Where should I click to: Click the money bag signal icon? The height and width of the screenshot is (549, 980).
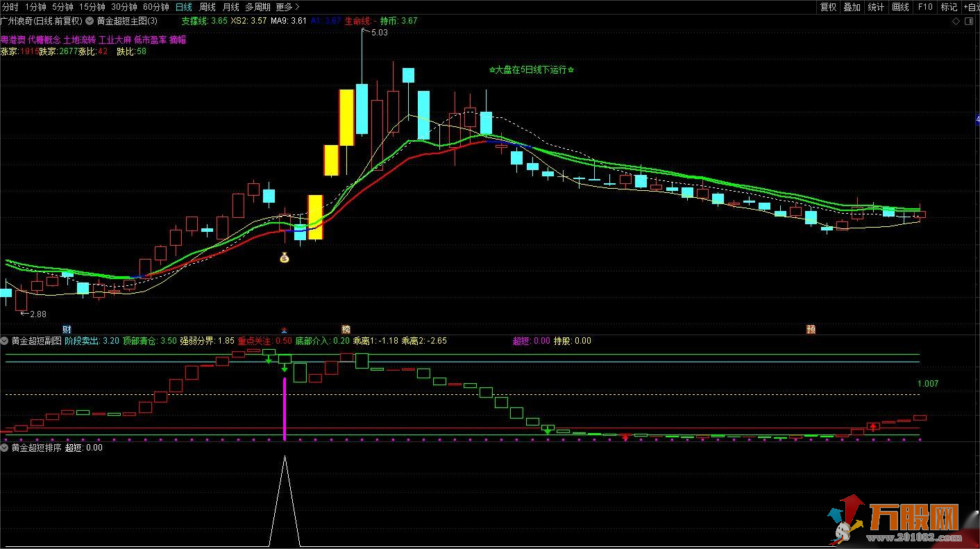(284, 257)
